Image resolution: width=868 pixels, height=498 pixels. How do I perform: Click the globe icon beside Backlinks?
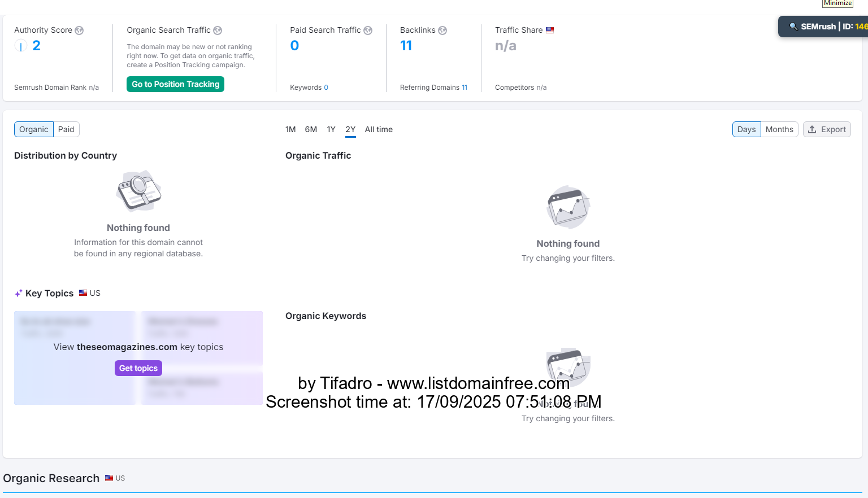442,30
